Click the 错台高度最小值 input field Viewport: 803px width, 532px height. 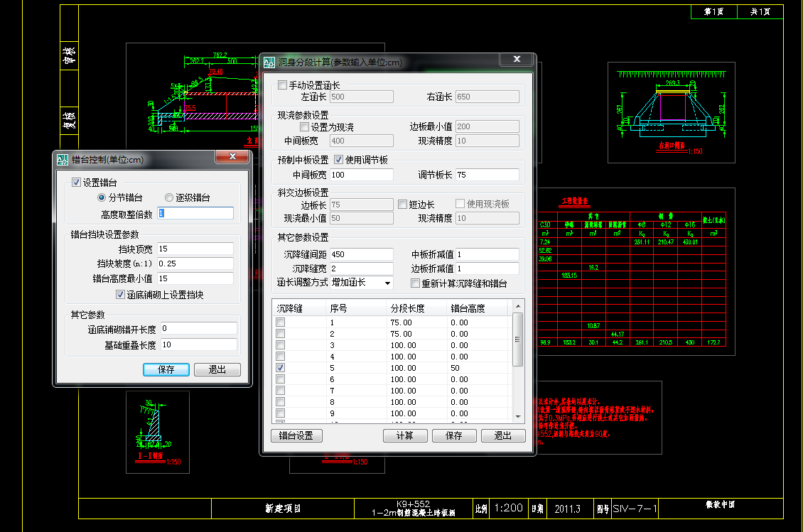coord(195,278)
